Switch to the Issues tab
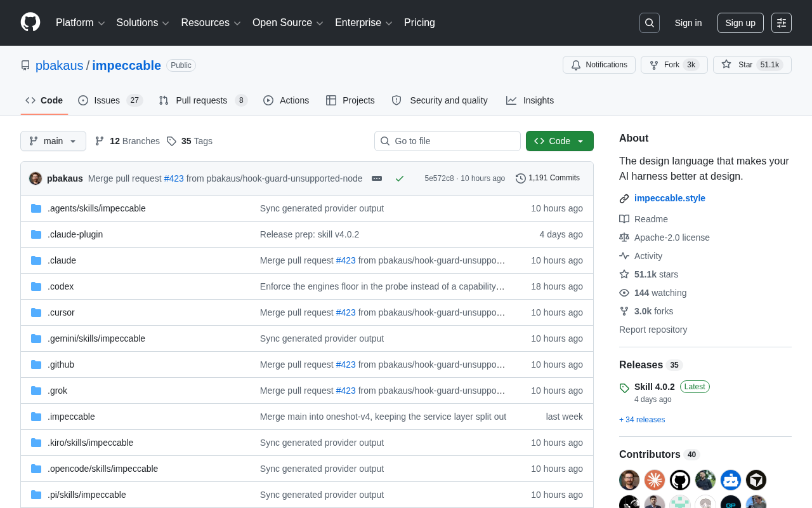This screenshot has width=812, height=508. (x=110, y=100)
